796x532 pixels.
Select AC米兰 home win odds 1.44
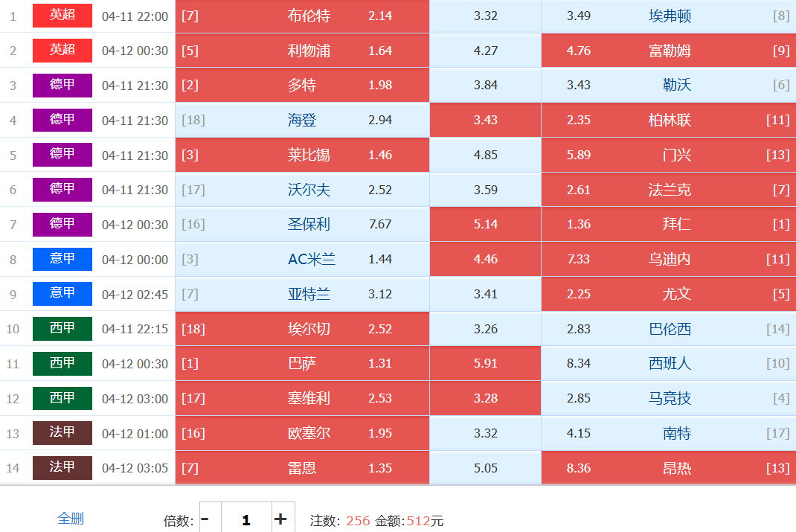(x=302, y=259)
